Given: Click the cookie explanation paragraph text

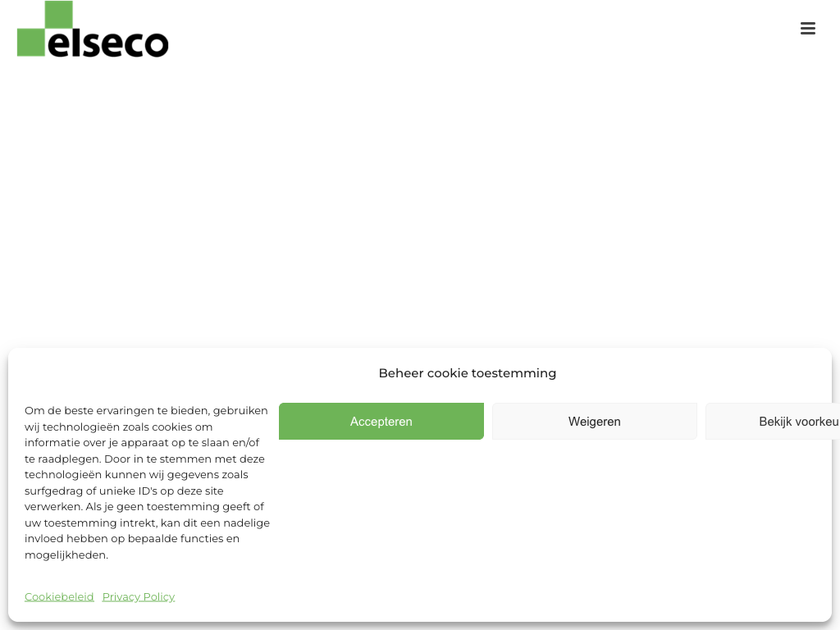Looking at the screenshot, I should pyautogui.click(x=147, y=482).
